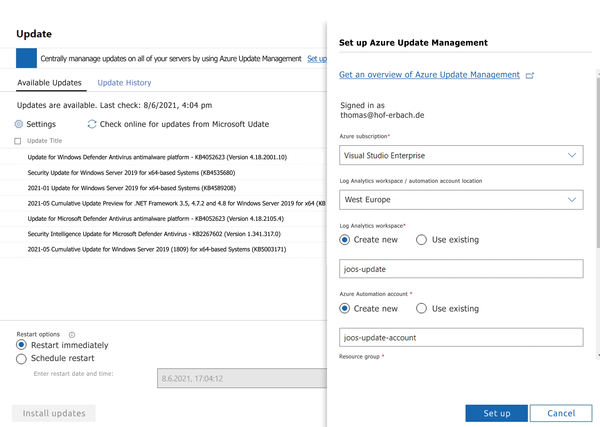
Task: Select 2021-05 Cumulative Update KB5003171 row
Action: pos(163,249)
